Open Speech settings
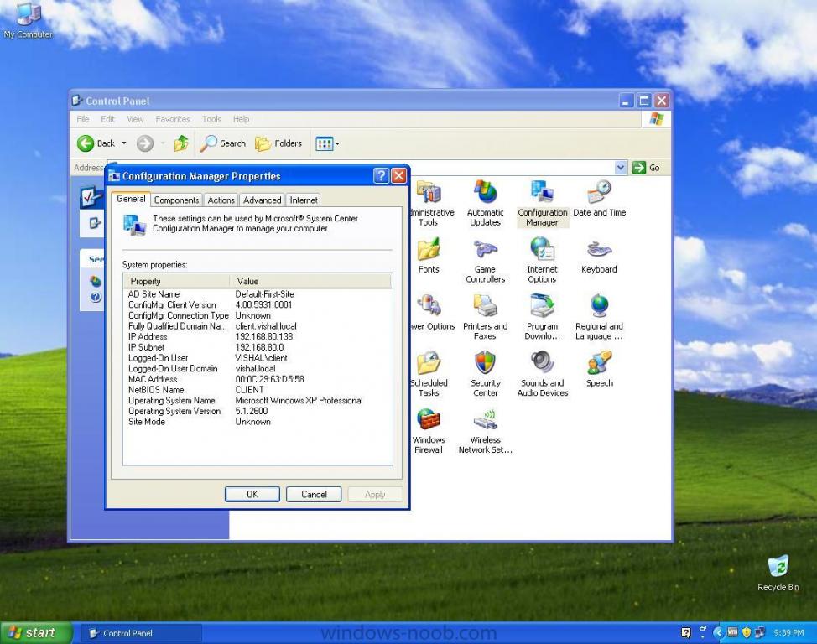 [599, 370]
